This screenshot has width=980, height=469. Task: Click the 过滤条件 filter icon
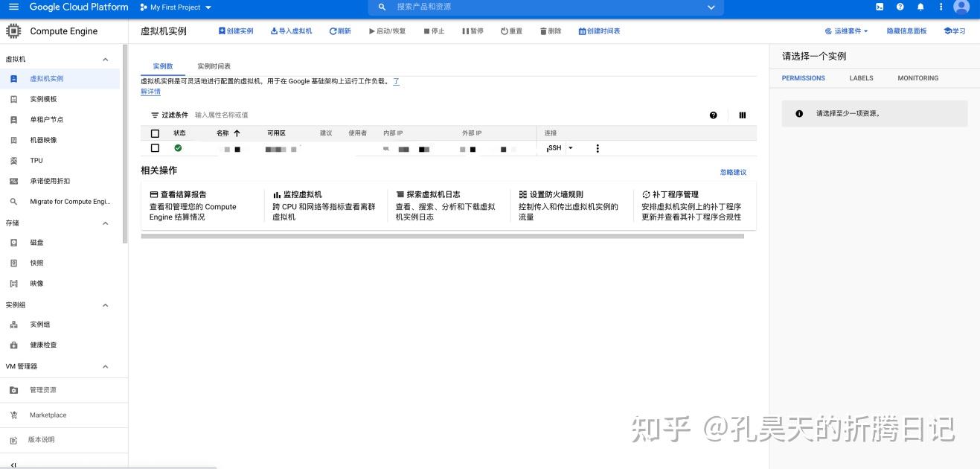click(155, 115)
